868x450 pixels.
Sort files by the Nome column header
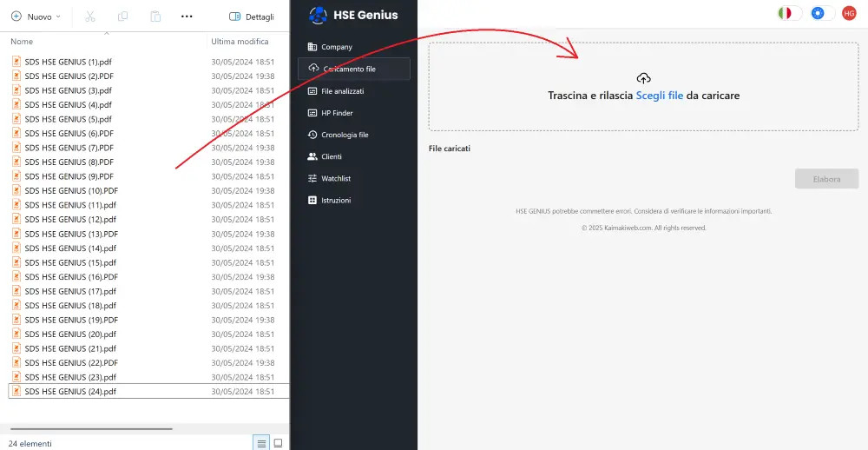[x=23, y=42]
